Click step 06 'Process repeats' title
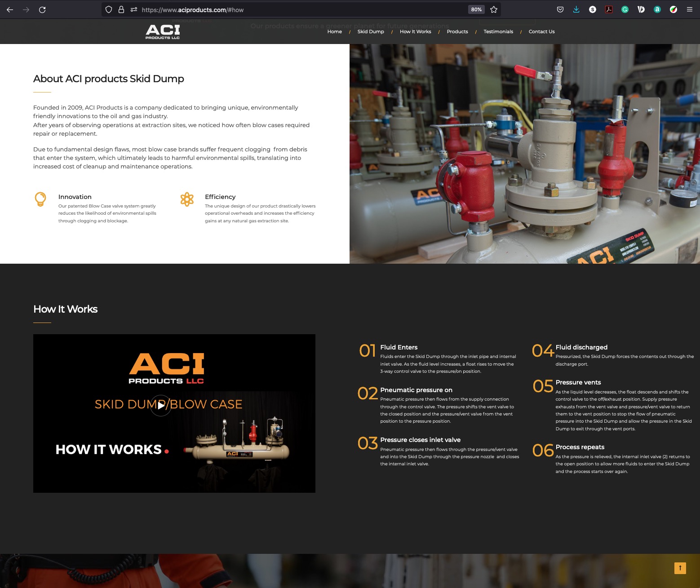The width and height of the screenshot is (700, 588). 580,447
